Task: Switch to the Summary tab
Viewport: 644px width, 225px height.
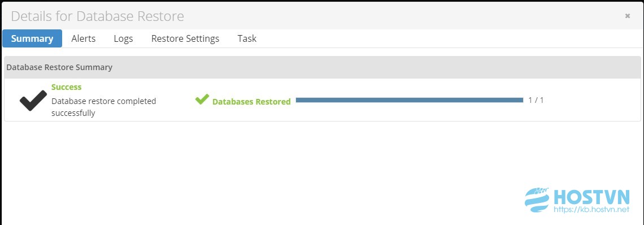Action: point(32,38)
